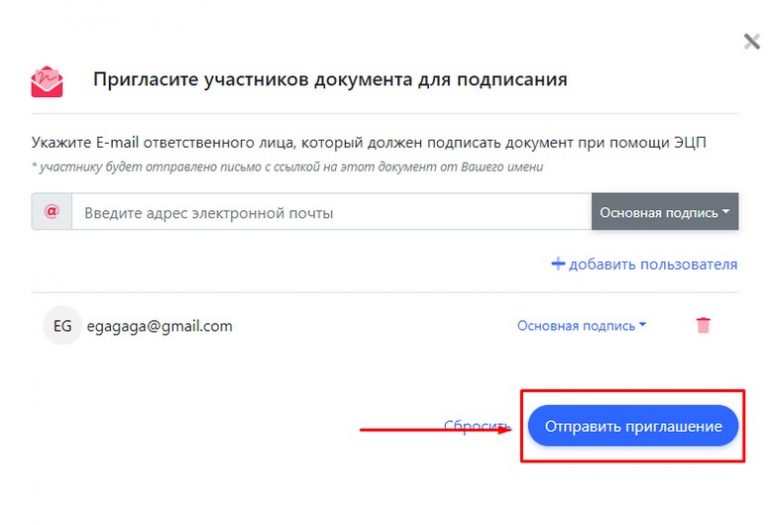Screen dimensions: 768x525
Task: Click the @ icon beside the email field
Action: pos(52,212)
